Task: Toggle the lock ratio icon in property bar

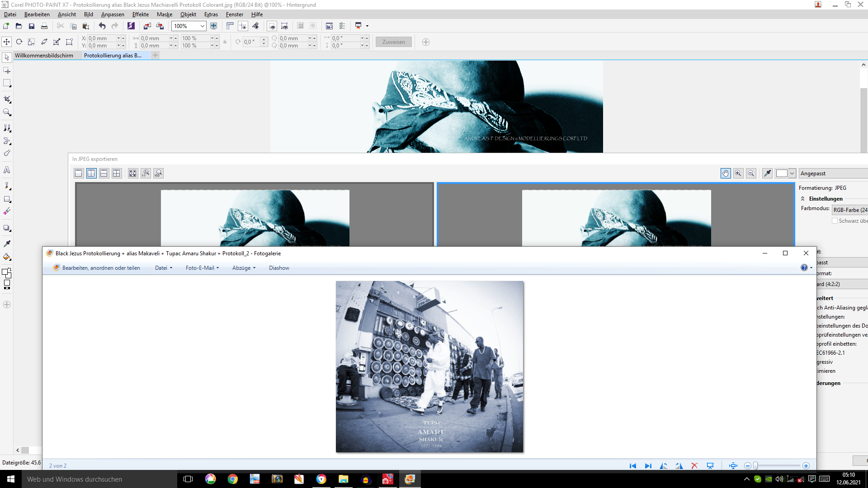Action: click(225, 42)
